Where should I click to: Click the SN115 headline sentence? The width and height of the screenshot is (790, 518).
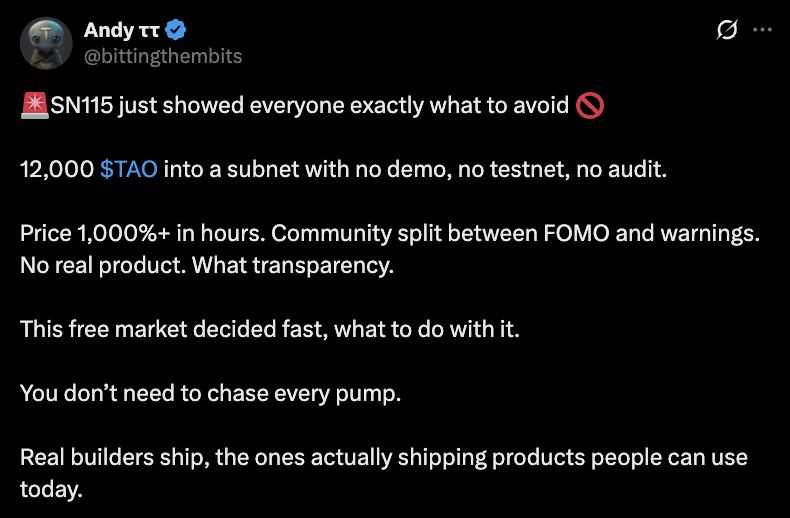[x=300, y=106]
